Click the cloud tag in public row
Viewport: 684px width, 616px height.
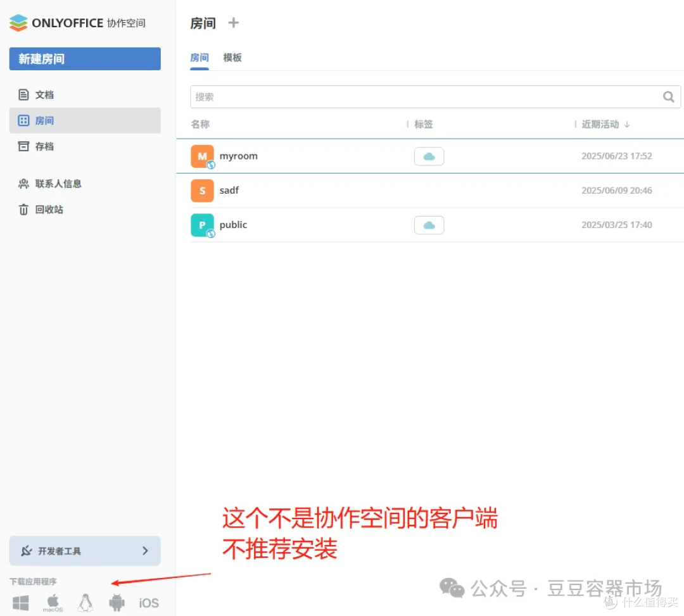click(429, 225)
